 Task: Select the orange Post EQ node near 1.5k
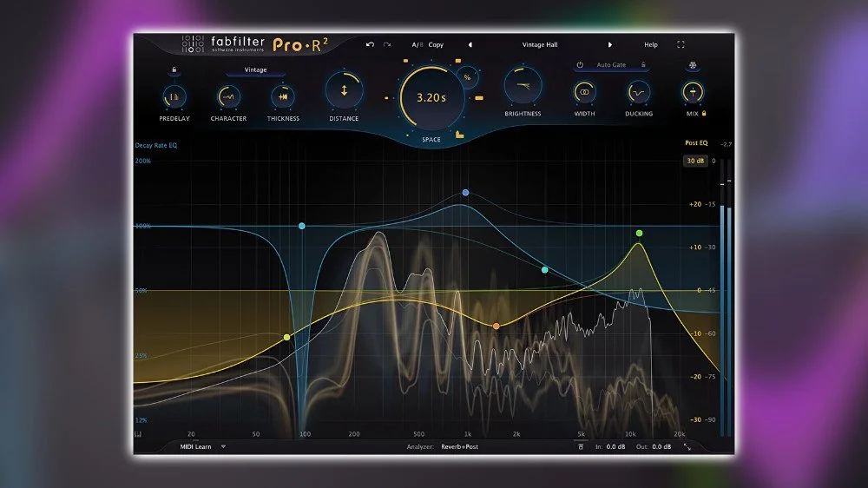496,326
